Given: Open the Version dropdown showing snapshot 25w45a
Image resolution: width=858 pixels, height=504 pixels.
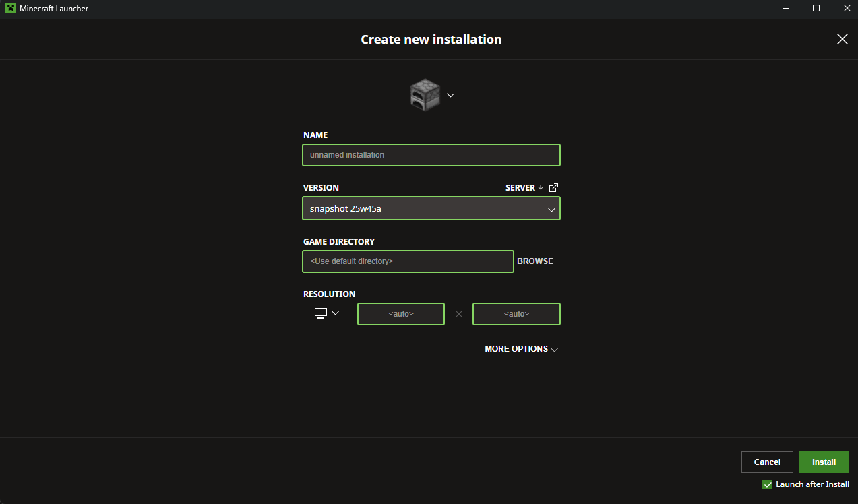Looking at the screenshot, I should pos(431,208).
